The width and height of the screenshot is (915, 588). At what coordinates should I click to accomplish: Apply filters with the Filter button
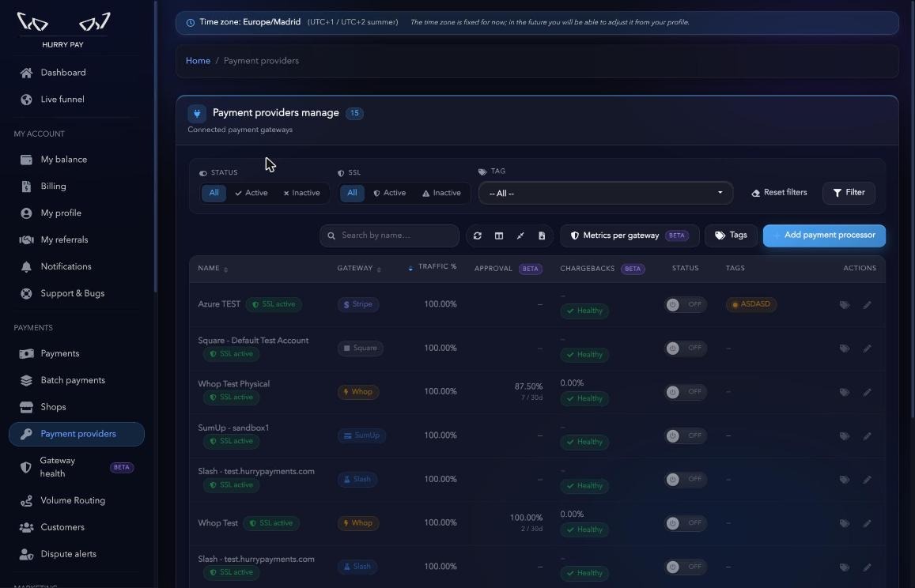(849, 193)
